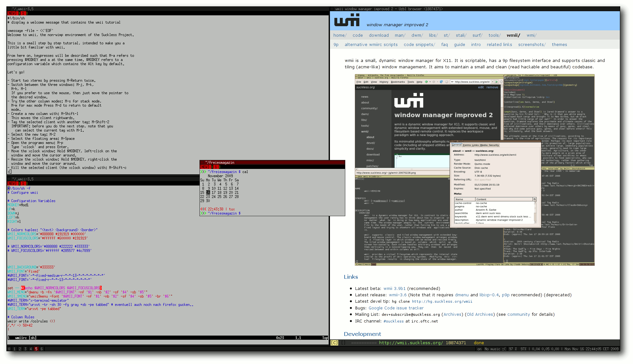
Task: Follow the community link
Action: click(518, 314)
